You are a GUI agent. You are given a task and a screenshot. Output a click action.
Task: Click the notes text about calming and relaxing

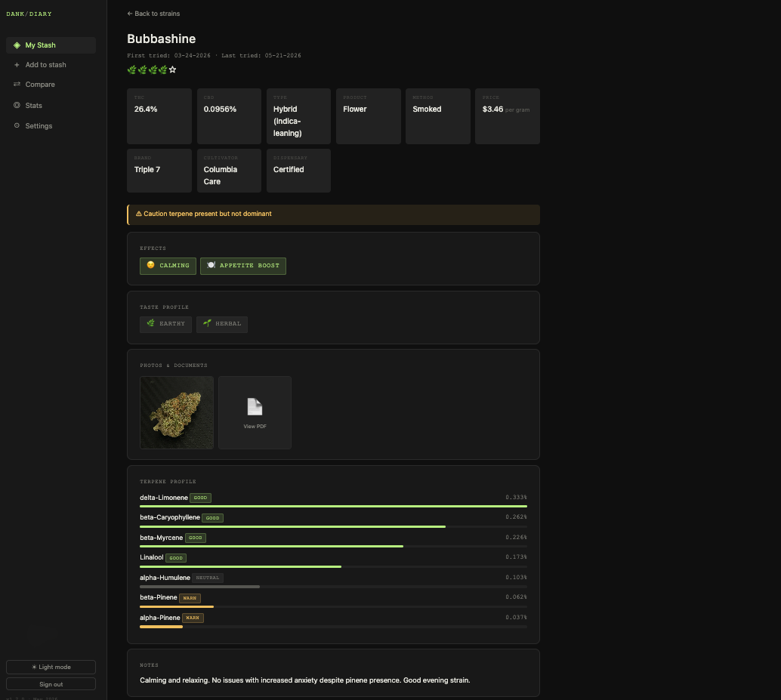[x=305, y=680]
